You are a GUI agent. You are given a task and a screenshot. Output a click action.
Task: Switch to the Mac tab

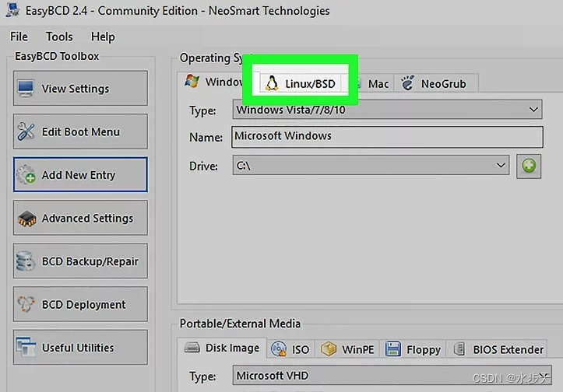click(374, 83)
